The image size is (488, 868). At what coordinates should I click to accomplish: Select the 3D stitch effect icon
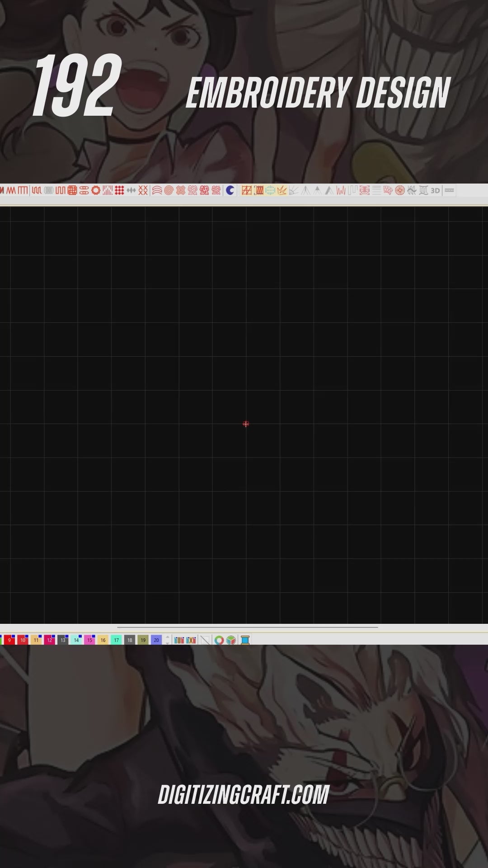[435, 191]
